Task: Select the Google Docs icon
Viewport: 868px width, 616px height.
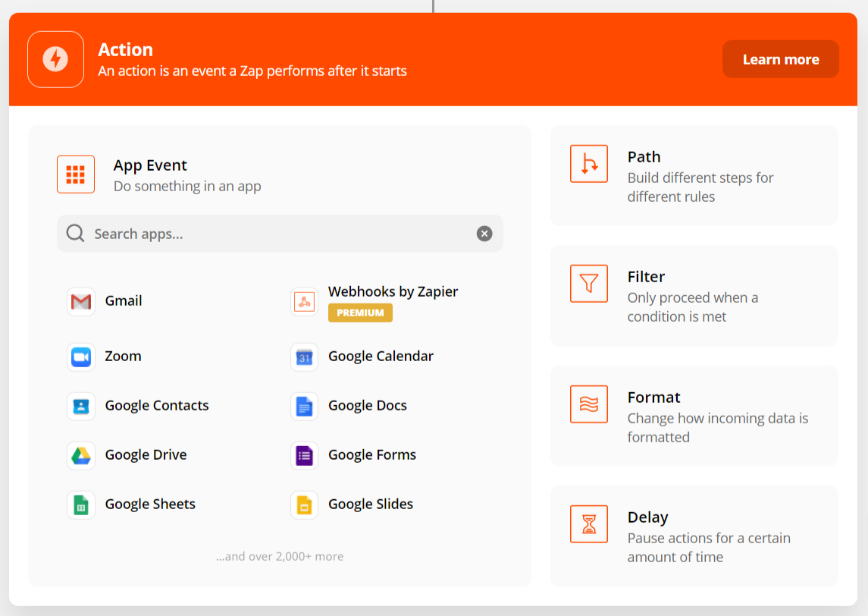Action: [x=305, y=406]
